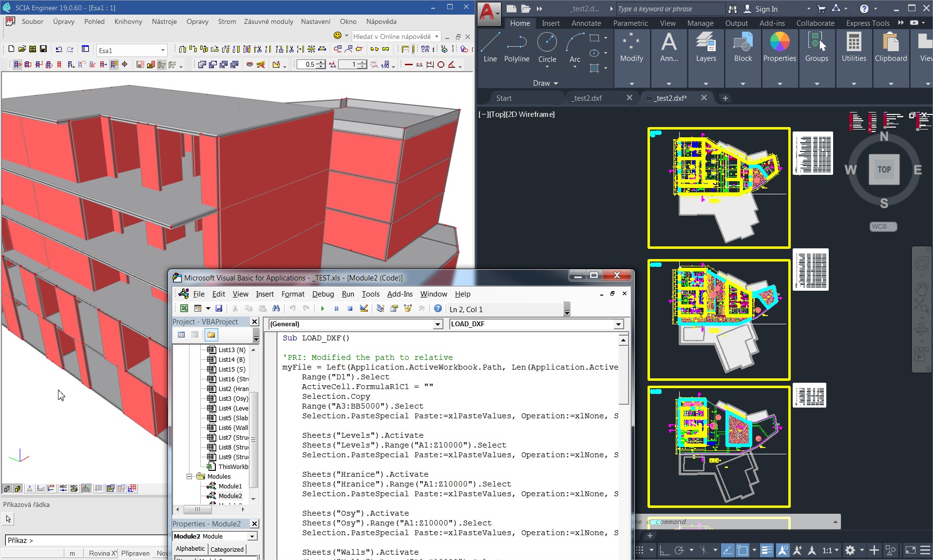This screenshot has width=933, height=560.
Task: Open the Esa1 project dropdown in SCIA
Action: click(x=163, y=50)
